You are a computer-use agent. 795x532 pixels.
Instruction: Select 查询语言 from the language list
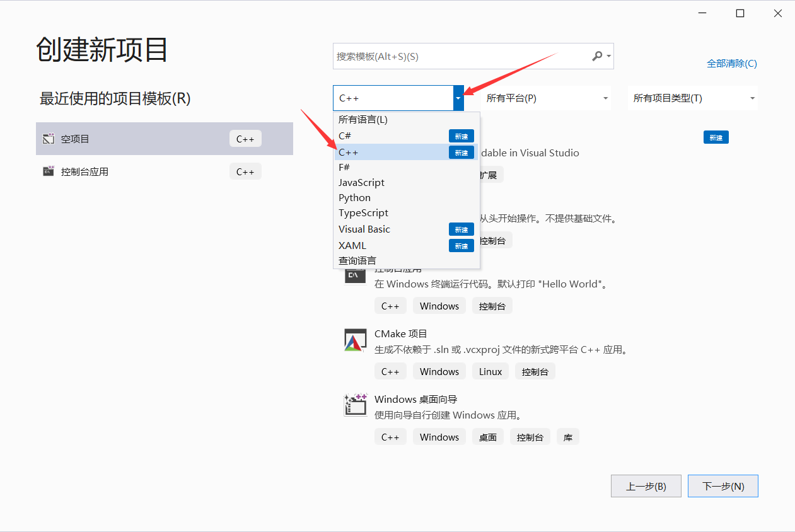coord(407,260)
